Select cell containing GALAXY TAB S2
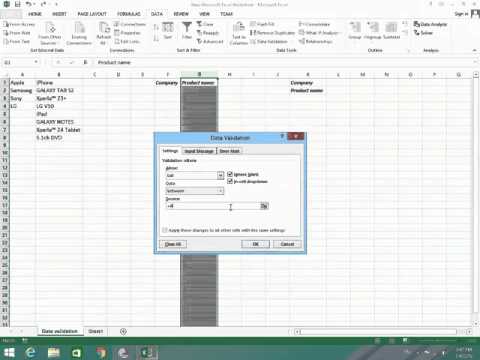 pyautogui.click(x=59, y=90)
